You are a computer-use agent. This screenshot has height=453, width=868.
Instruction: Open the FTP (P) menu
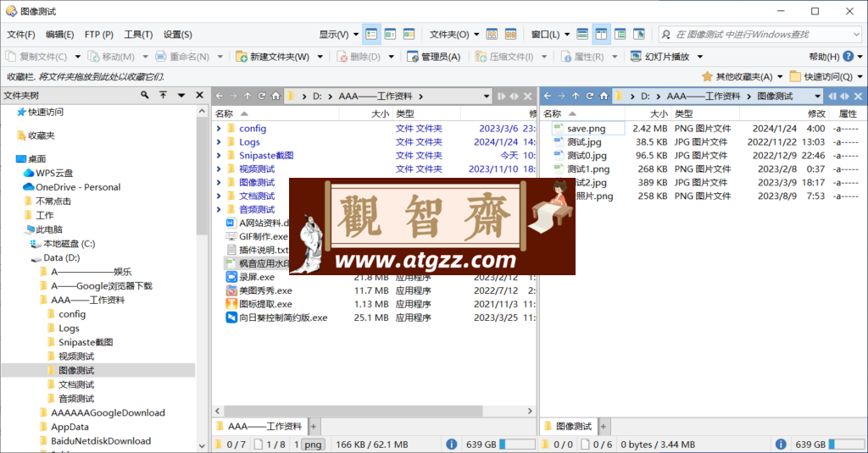click(99, 35)
